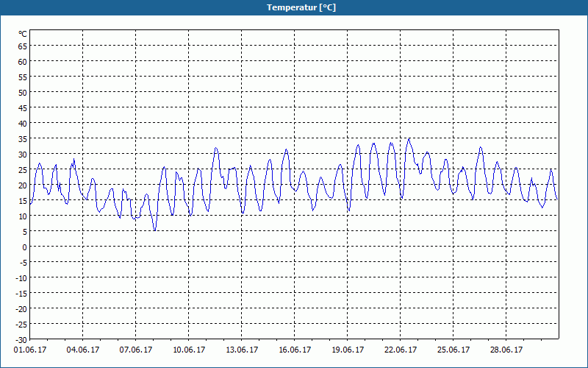Select the -20 value on the y-axis

pos(21,309)
